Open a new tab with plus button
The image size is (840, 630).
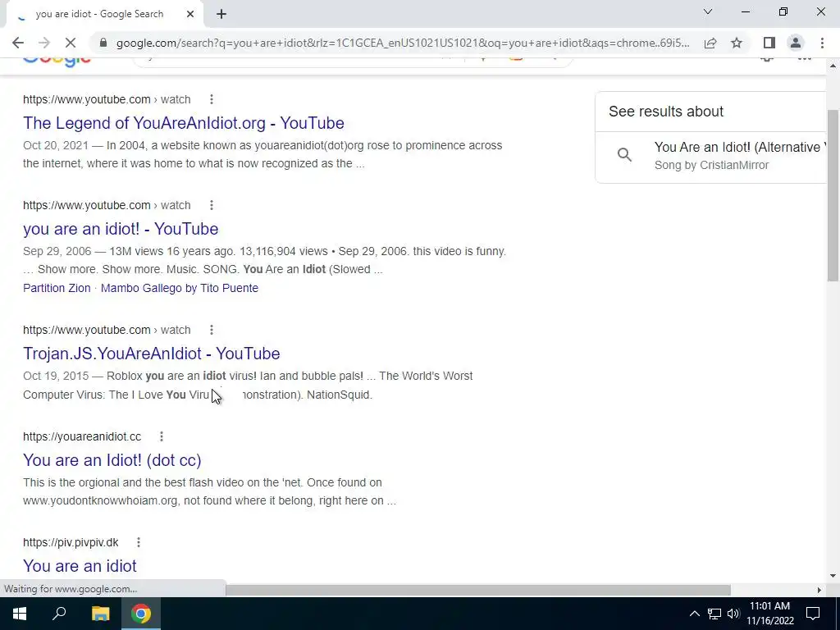[221, 14]
